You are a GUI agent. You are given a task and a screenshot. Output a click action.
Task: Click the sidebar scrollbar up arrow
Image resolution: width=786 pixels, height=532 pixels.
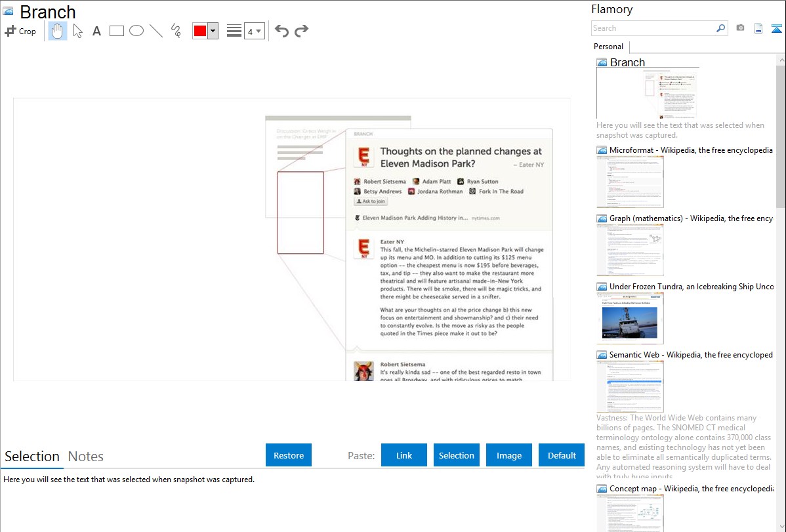pos(781,60)
